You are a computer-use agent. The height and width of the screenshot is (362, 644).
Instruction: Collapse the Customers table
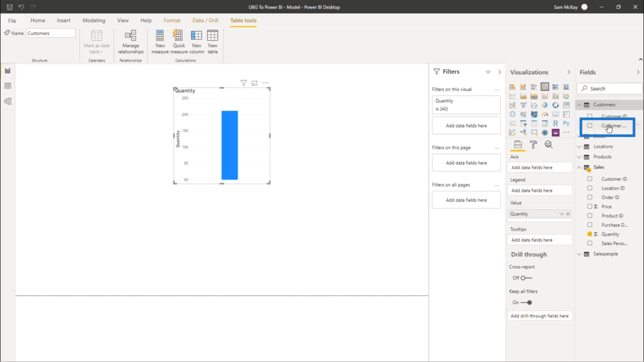[579, 105]
